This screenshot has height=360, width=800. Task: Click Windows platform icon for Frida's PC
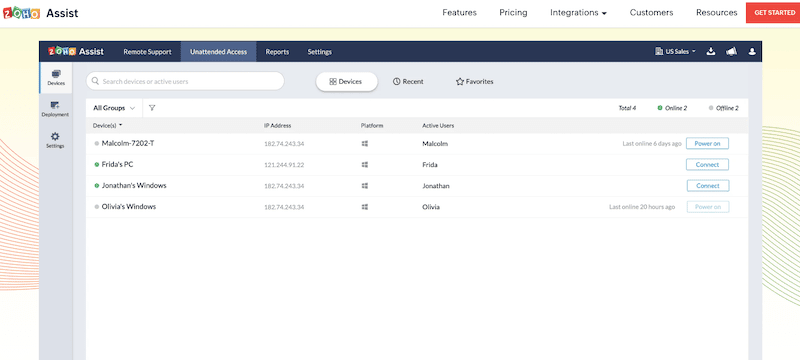click(365, 165)
